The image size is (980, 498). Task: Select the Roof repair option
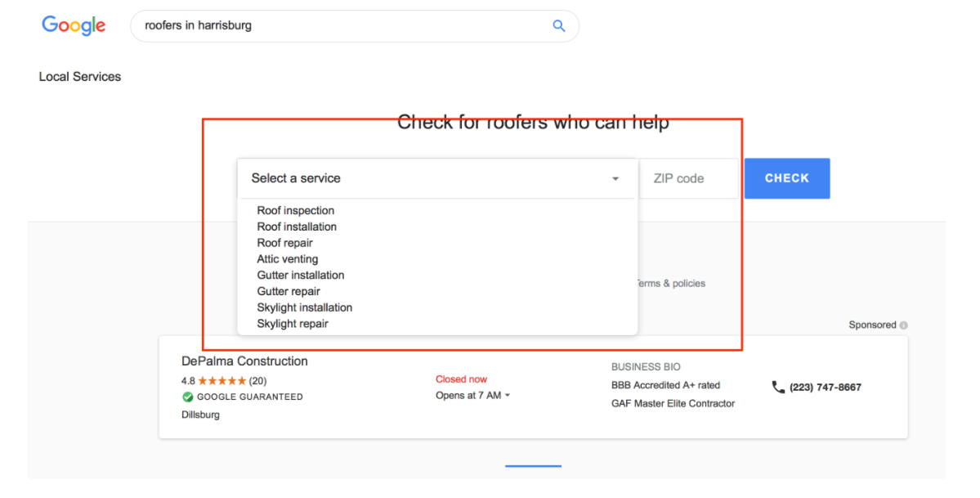click(285, 243)
